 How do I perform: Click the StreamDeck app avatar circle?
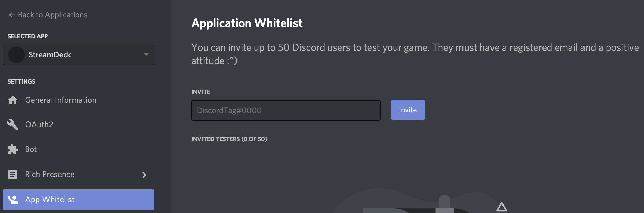(16, 55)
